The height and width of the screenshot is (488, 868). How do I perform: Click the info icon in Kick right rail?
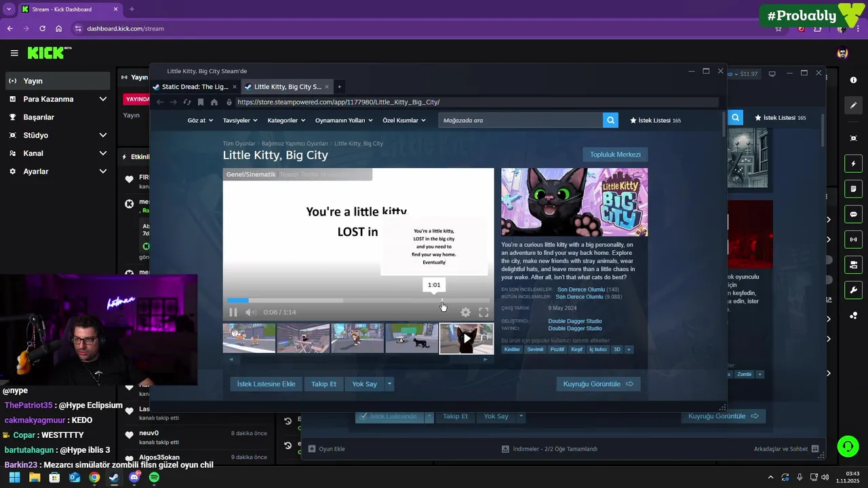[853, 80]
